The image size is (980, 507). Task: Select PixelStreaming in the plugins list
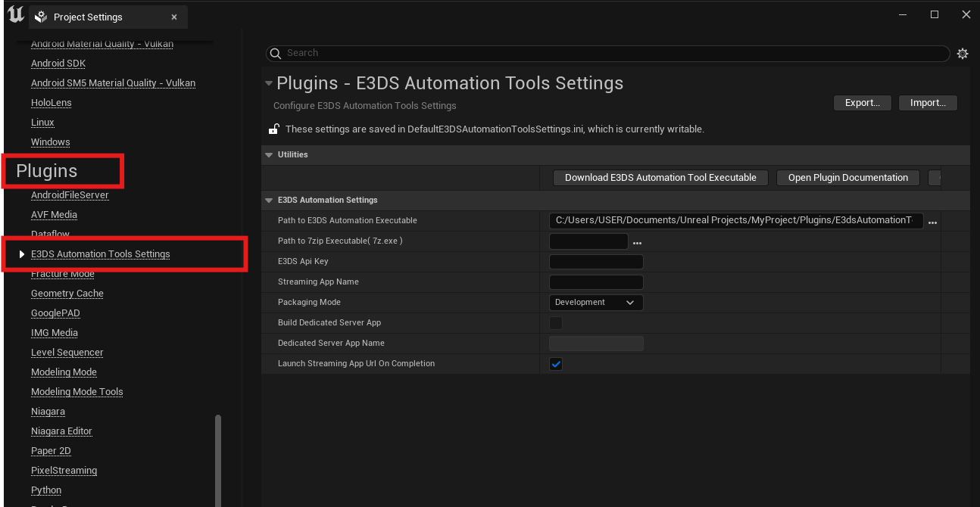[x=64, y=471]
